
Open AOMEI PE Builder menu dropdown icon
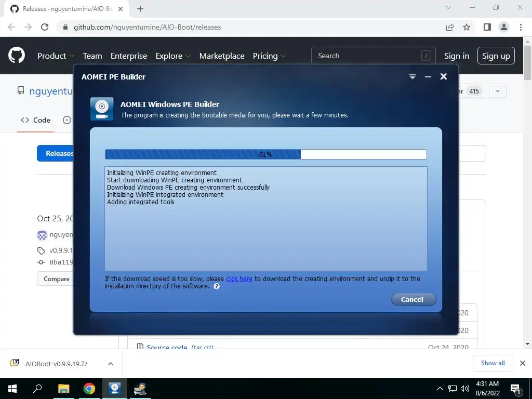point(412,77)
